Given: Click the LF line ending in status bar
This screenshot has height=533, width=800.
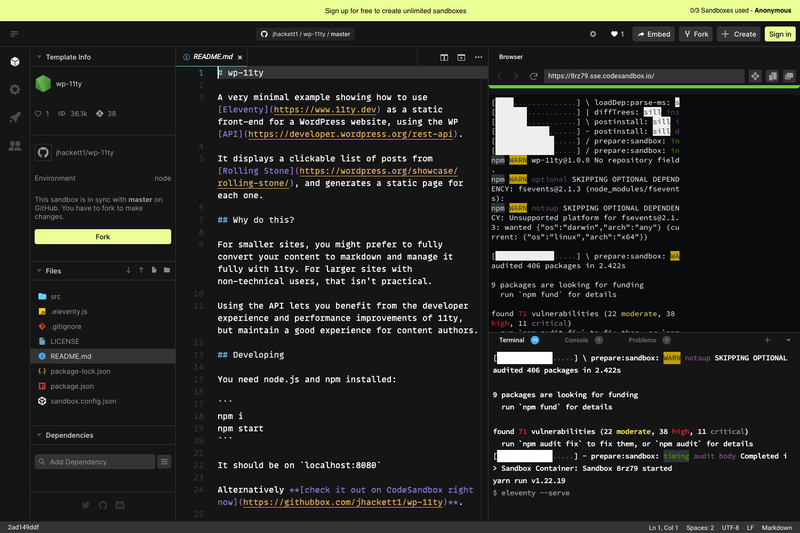Looking at the screenshot, I should click(x=750, y=528).
